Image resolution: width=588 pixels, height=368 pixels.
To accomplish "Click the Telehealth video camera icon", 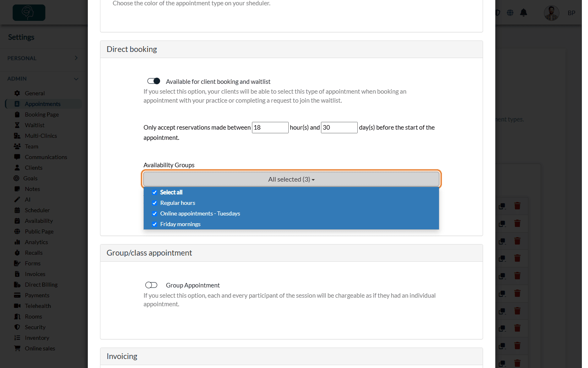I will tap(17, 306).
